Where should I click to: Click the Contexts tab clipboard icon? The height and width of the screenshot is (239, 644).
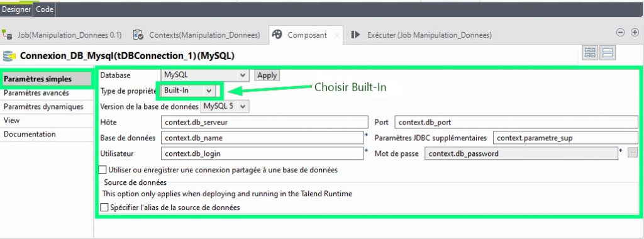click(x=138, y=35)
